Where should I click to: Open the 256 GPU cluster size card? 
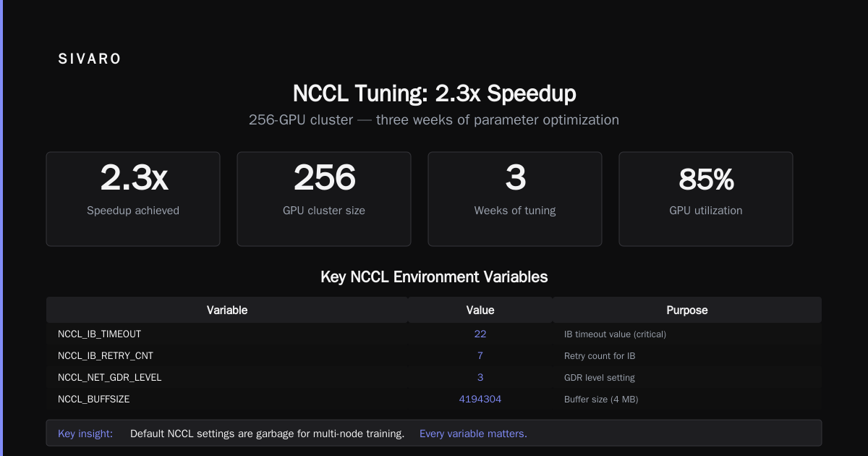point(324,199)
